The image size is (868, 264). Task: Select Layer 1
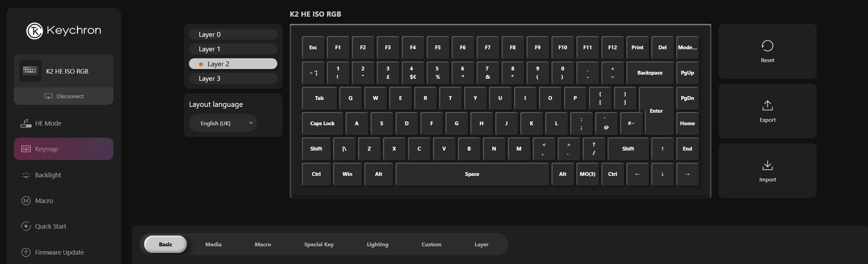pyautogui.click(x=233, y=49)
